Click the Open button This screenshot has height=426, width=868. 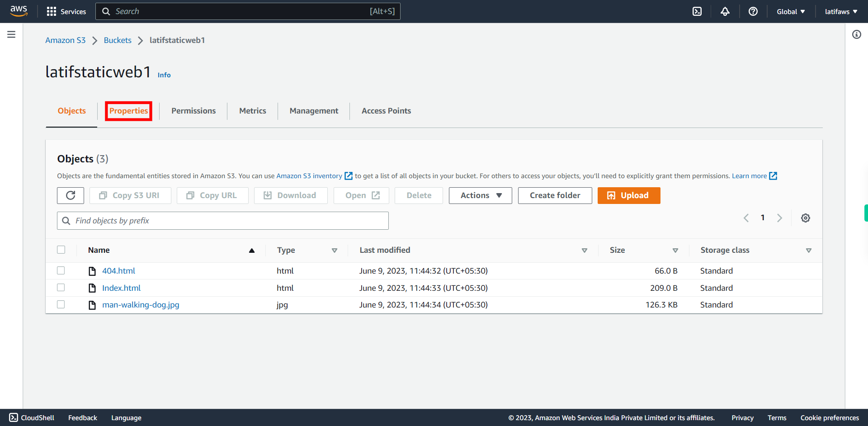[361, 195]
